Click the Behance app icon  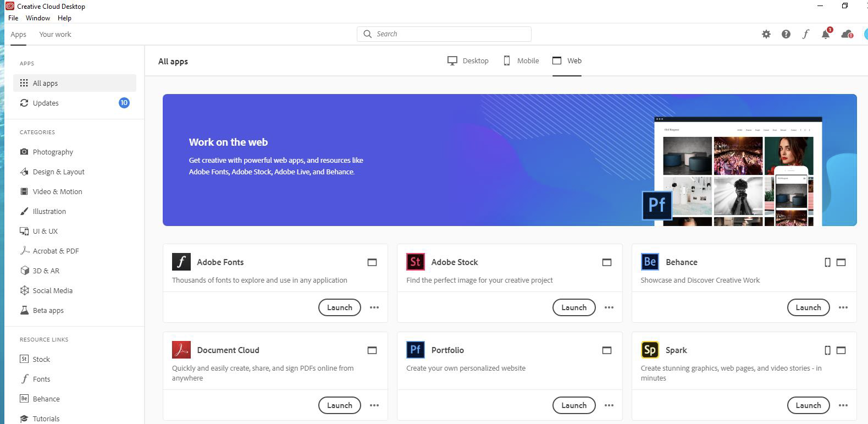point(649,262)
